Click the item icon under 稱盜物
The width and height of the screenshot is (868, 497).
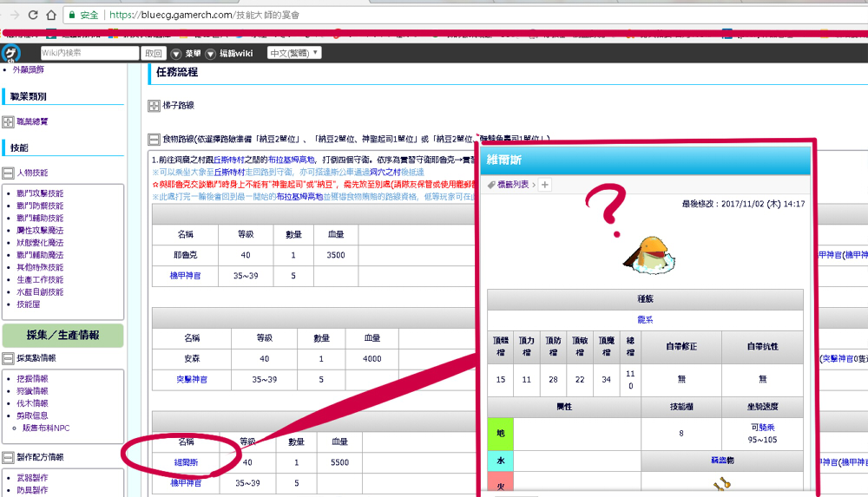click(722, 484)
